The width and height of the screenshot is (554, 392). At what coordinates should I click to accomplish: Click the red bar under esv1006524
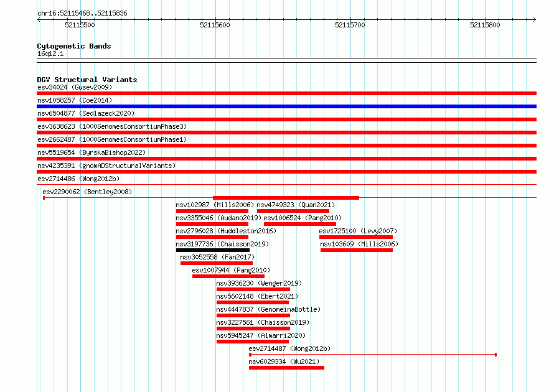300,224
